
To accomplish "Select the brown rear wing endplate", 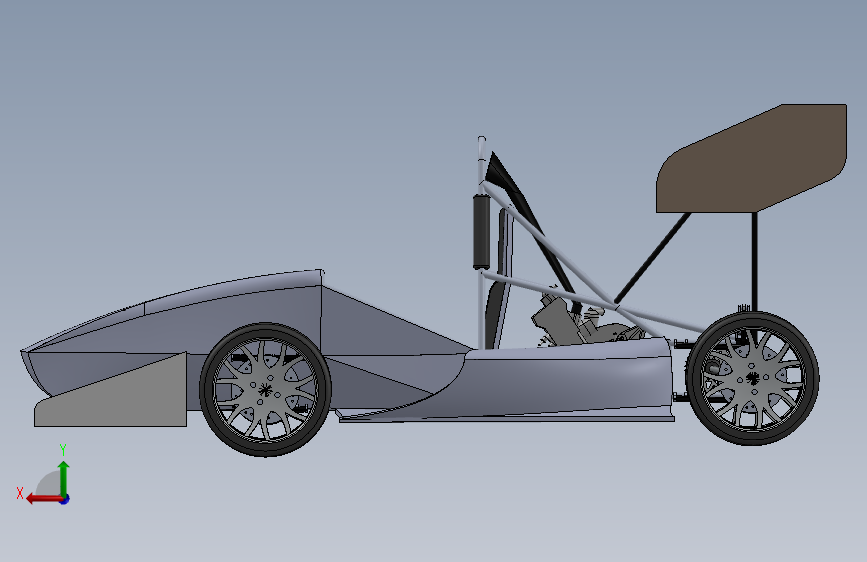I will [751, 158].
